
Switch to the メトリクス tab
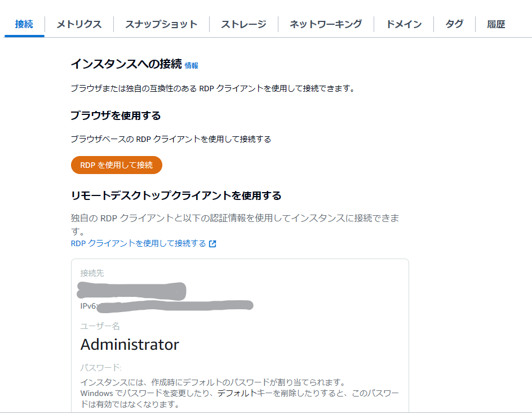[79, 24]
